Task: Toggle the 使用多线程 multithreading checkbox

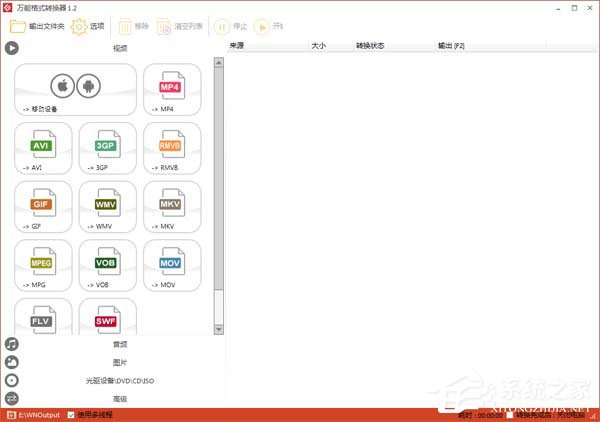Action: 70,414
